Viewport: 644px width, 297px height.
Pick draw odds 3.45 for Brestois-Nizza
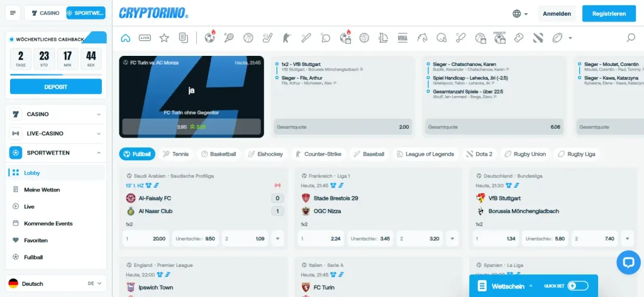point(370,239)
